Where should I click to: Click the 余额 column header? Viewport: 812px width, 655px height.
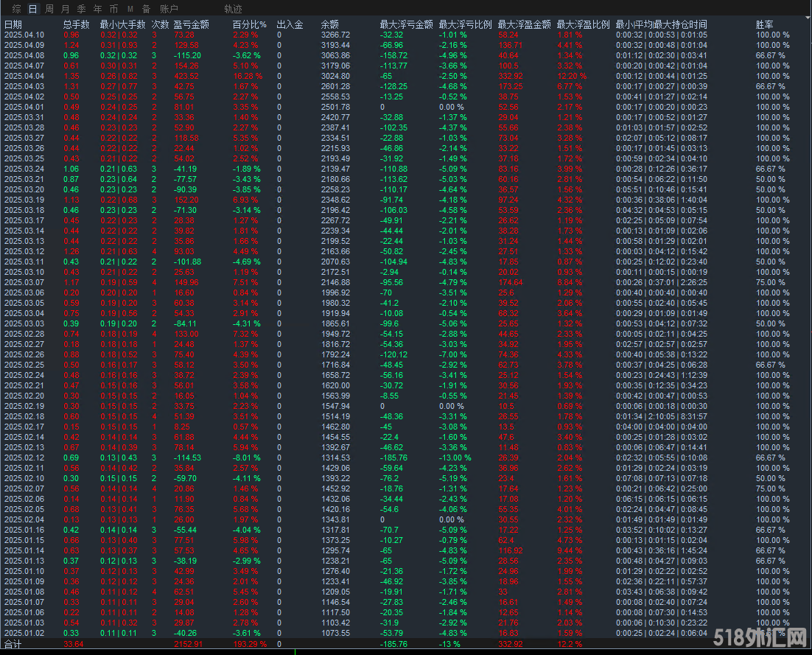pos(330,24)
